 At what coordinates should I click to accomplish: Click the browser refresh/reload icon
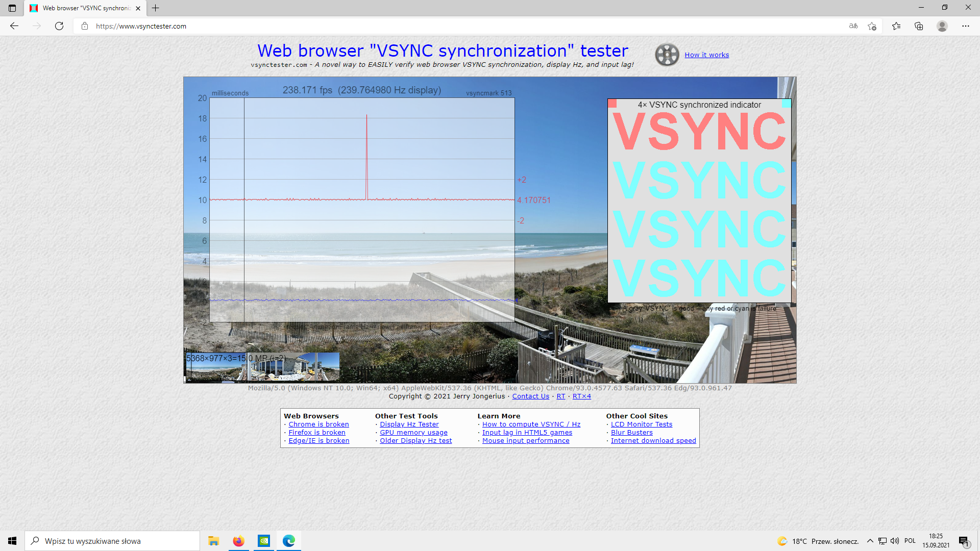[59, 26]
